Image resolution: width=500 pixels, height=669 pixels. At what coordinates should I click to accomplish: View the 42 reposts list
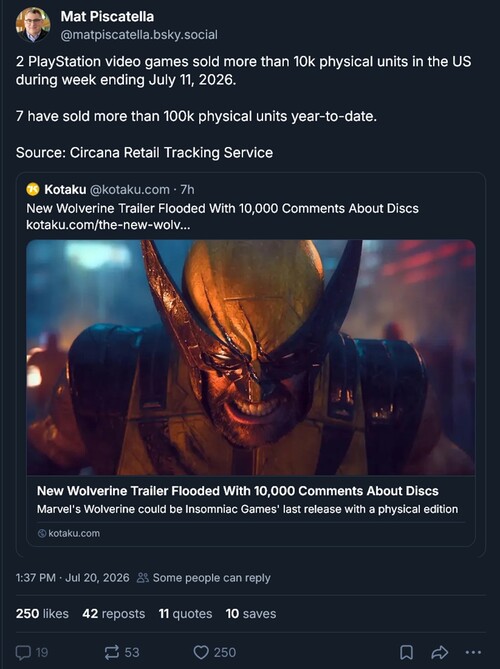coord(113,614)
